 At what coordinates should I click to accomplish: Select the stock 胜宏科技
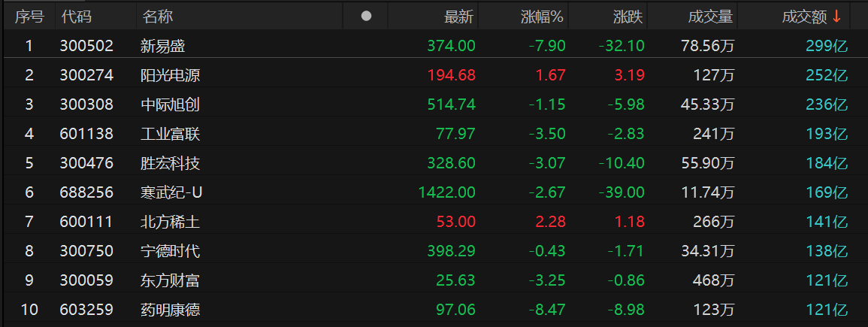(x=170, y=163)
